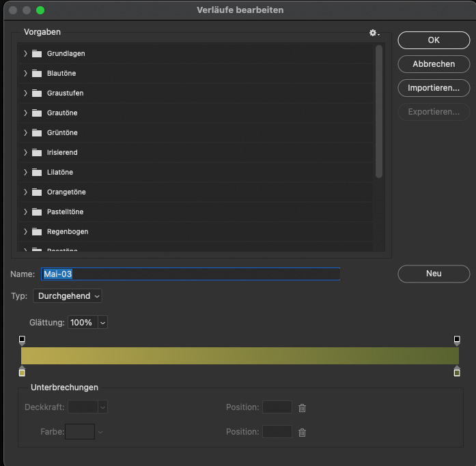Image resolution: width=476 pixels, height=466 pixels.
Task: Select the right green color stop
Action: coord(457,371)
